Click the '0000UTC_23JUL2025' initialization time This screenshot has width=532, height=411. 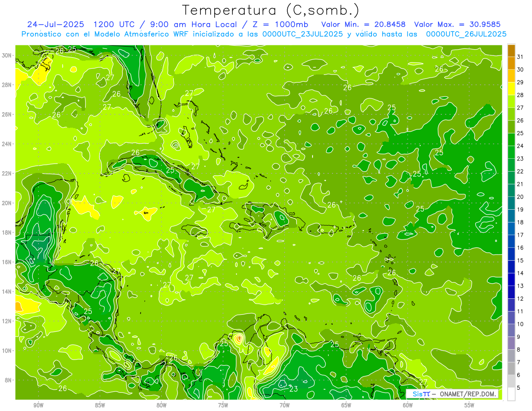point(303,34)
